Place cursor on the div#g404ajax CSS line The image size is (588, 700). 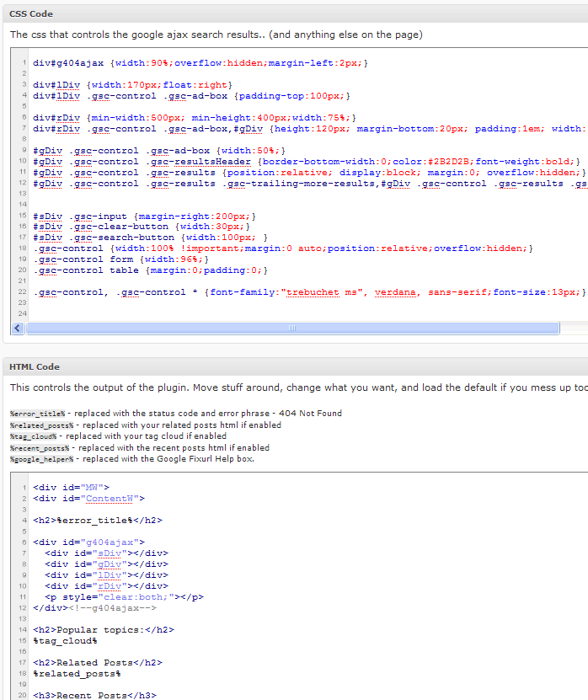(x=200, y=63)
